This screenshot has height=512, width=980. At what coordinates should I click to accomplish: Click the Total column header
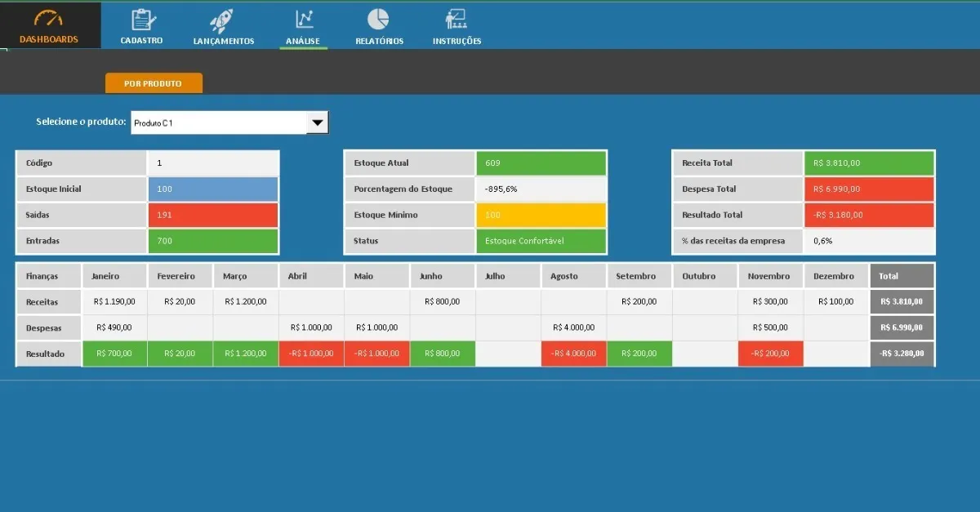coord(902,276)
